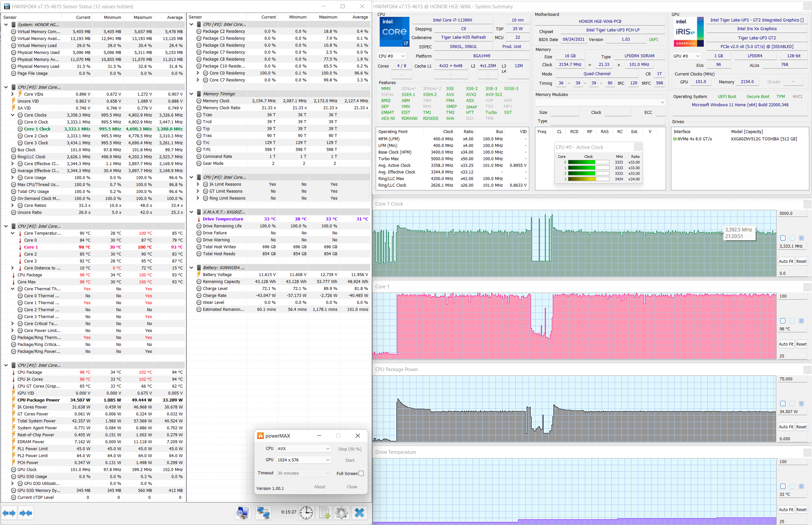This screenshot has height=525, width=812.
Task: Click the collapse columns arrows icon
Action: tap(26, 513)
